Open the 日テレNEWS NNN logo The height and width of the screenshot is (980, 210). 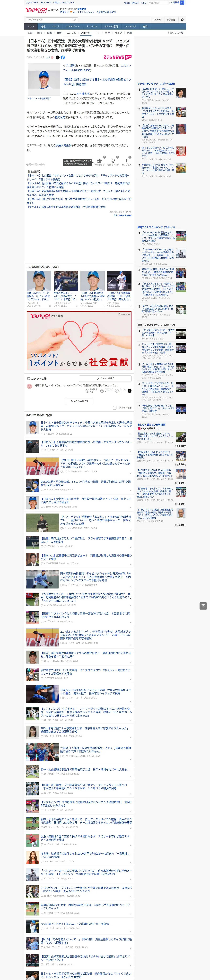click(117, 57)
